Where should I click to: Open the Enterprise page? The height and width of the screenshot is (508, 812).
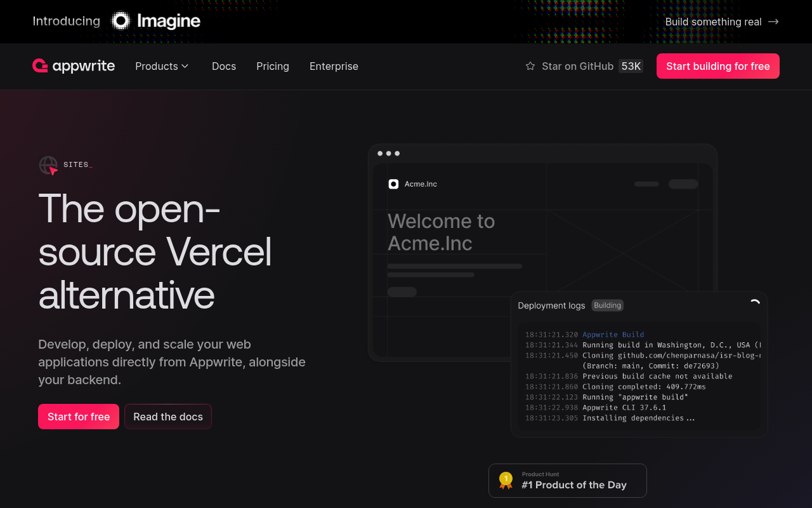(334, 66)
